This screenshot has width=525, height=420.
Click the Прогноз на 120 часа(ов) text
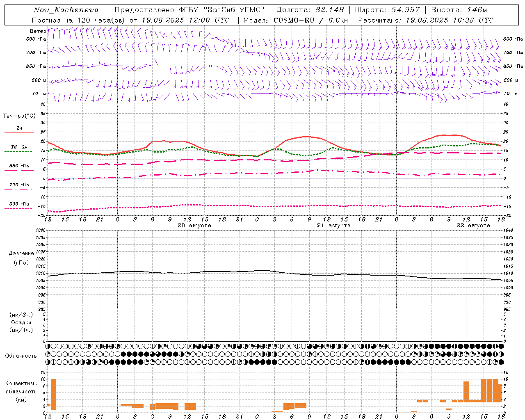(x=79, y=20)
